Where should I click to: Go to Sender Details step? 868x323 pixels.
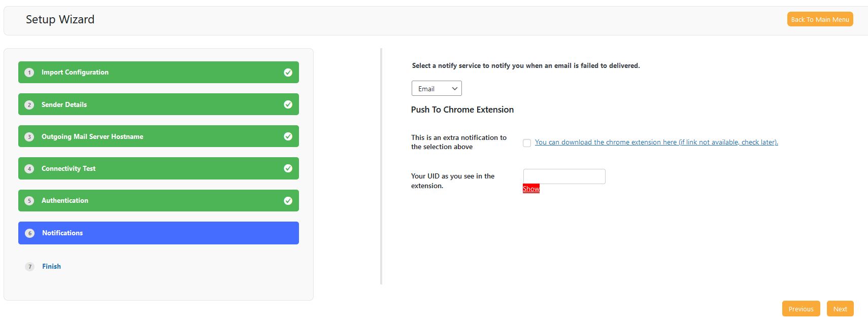158,104
